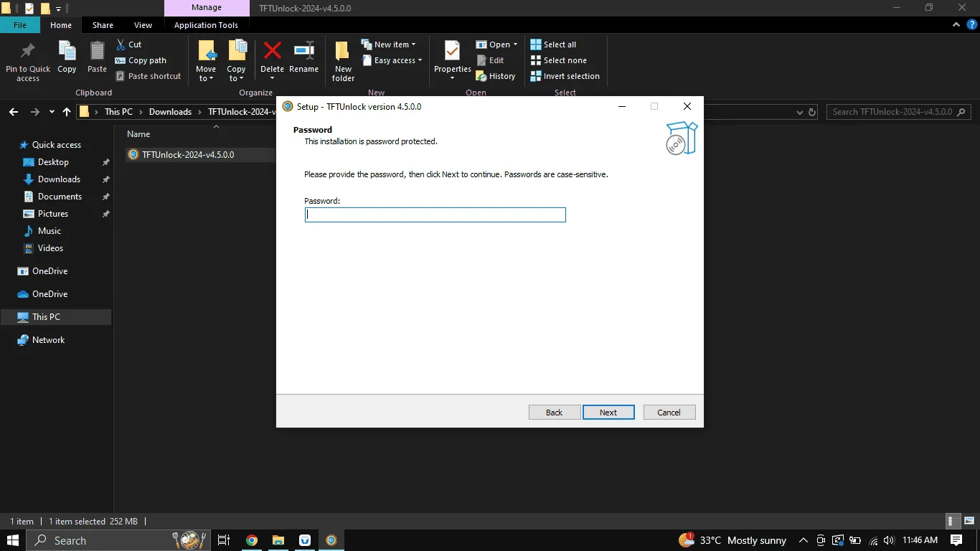
Task: Open the recent locations dropdown arrow
Action: (52, 112)
